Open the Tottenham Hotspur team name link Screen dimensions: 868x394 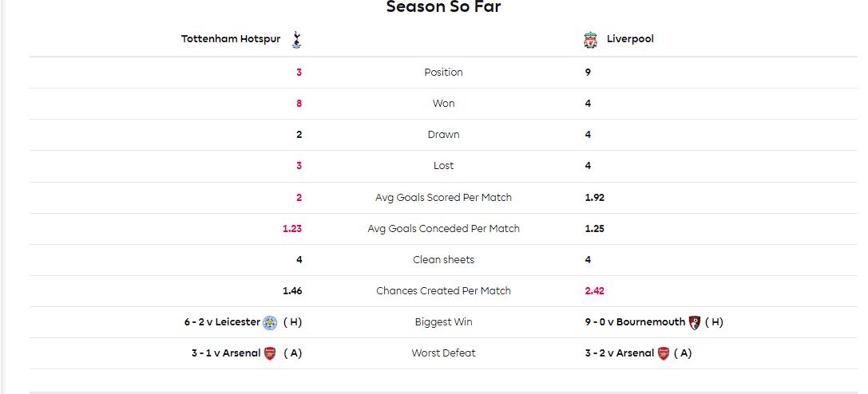[x=231, y=39]
